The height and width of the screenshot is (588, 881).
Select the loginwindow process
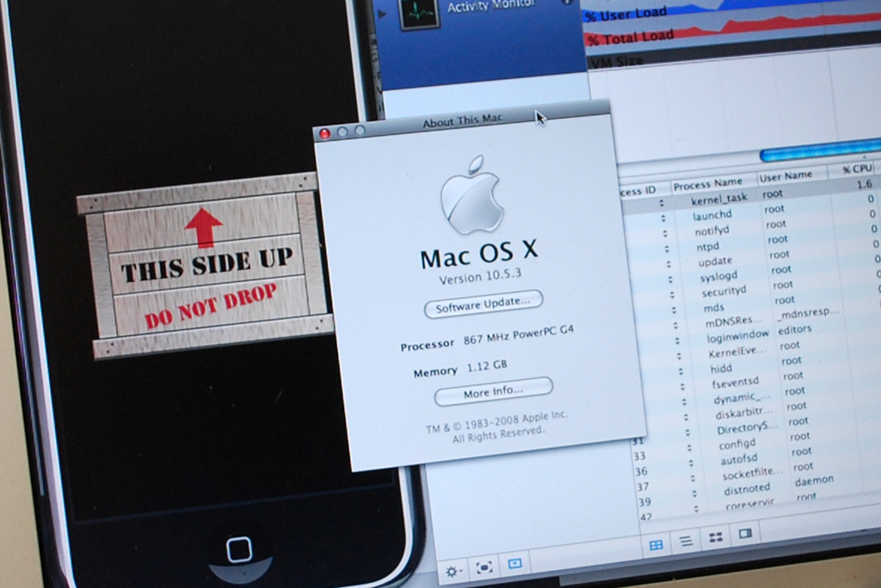point(737,336)
